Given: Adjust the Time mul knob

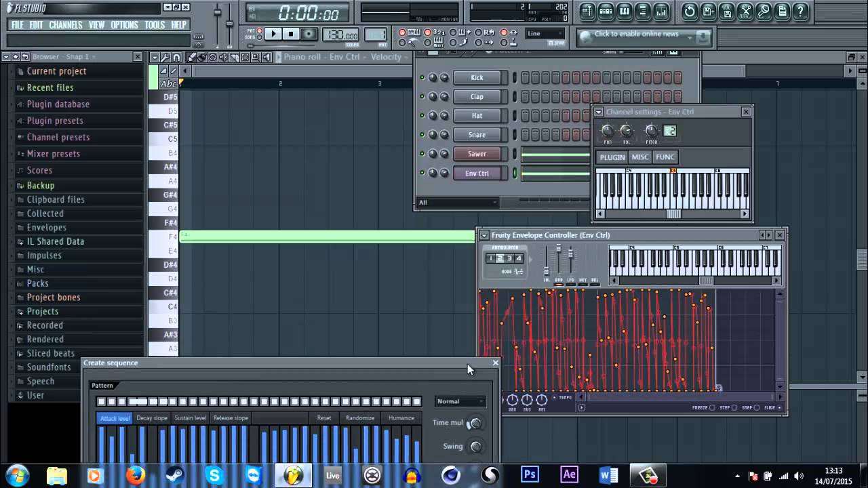Looking at the screenshot, I should 475,423.
